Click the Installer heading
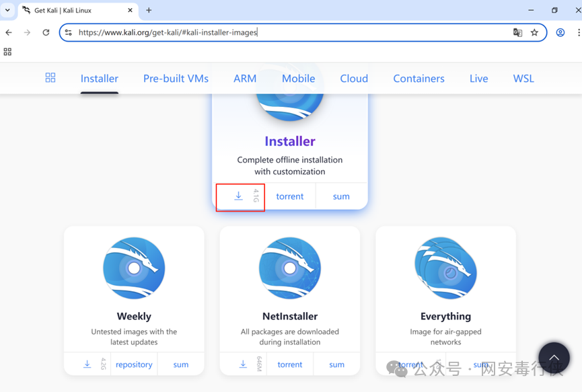This screenshot has width=582, height=392. click(x=290, y=141)
